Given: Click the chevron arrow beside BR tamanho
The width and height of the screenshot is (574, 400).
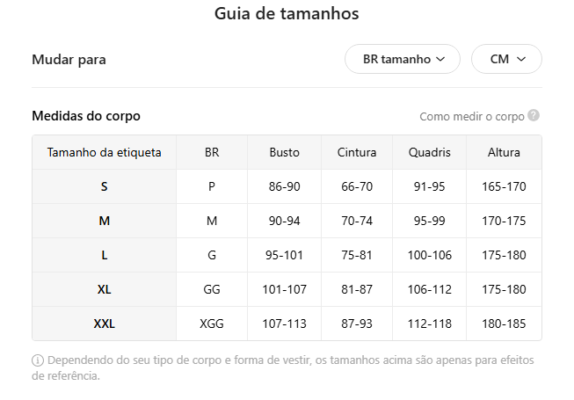Looking at the screenshot, I should pyautogui.click(x=440, y=59).
